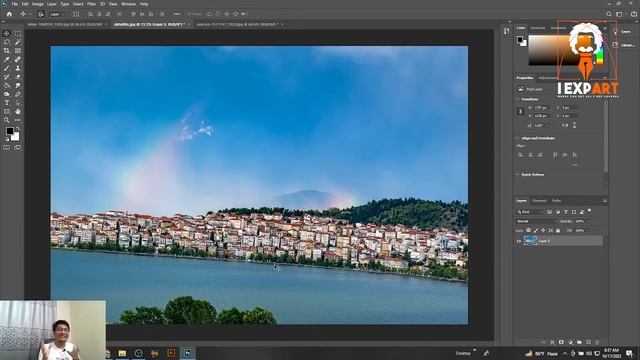Select the Horizontal Type tool

[7, 103]
